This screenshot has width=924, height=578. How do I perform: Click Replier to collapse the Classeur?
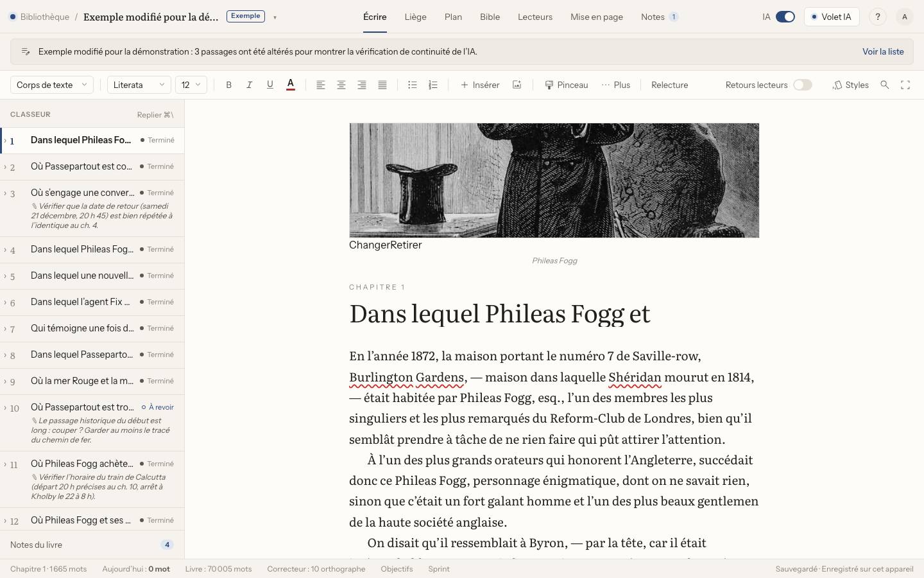coord(155,115)
